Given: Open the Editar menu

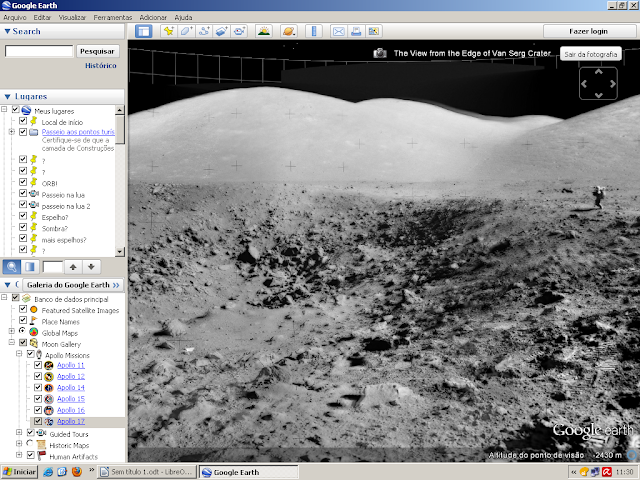Looking at the screenshot, I should (42, 18).
